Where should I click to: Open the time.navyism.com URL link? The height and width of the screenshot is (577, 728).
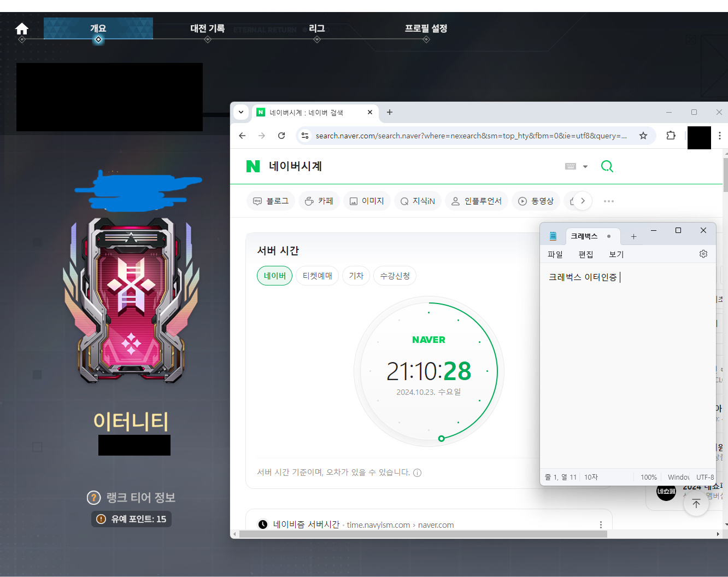400,525
